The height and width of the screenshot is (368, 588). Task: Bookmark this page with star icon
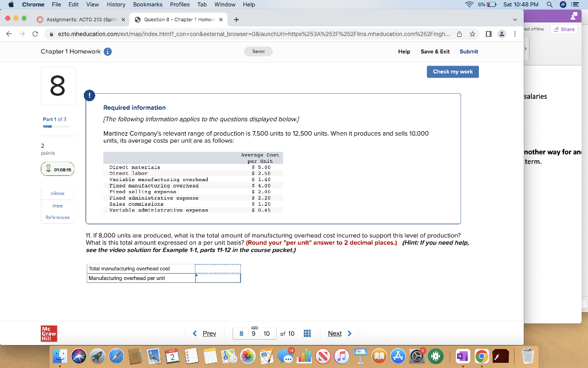[472, 34]
